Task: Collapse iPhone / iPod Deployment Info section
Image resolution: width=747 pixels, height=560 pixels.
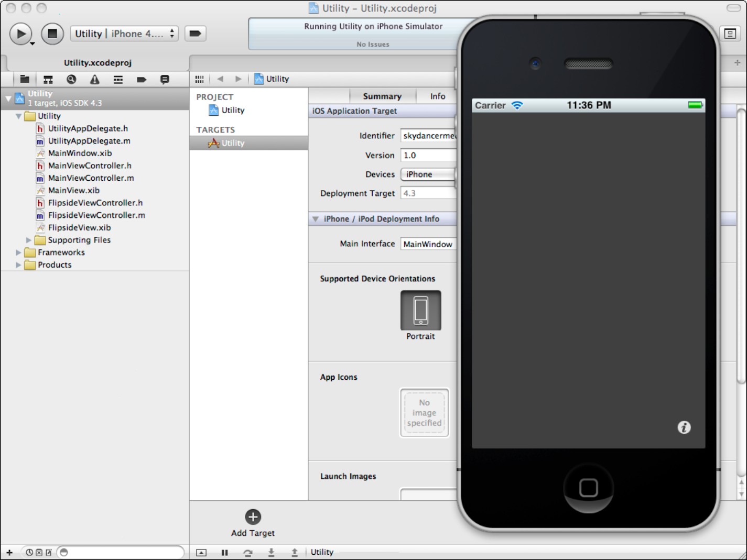Action: click(316, 219)
